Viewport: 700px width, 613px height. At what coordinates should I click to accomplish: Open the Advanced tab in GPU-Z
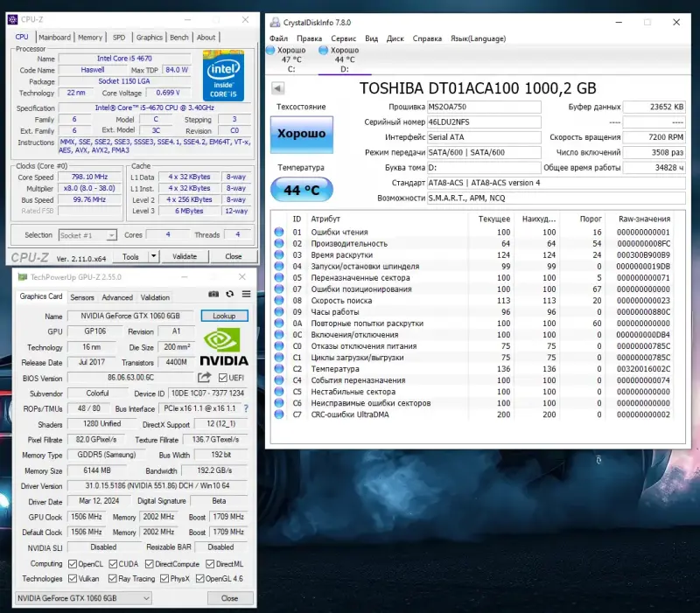[x=117, y=297]
